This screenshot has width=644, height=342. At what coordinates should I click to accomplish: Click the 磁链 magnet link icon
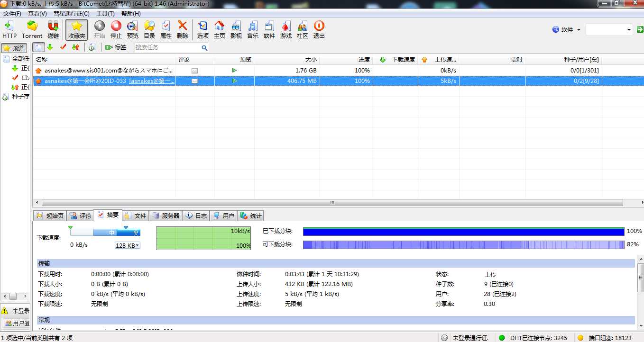pos(53,29)
